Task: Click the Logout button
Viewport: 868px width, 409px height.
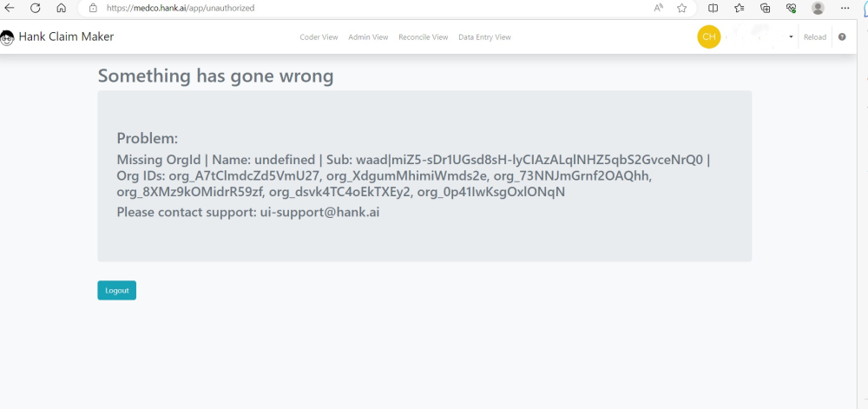Action: [116, 290]
